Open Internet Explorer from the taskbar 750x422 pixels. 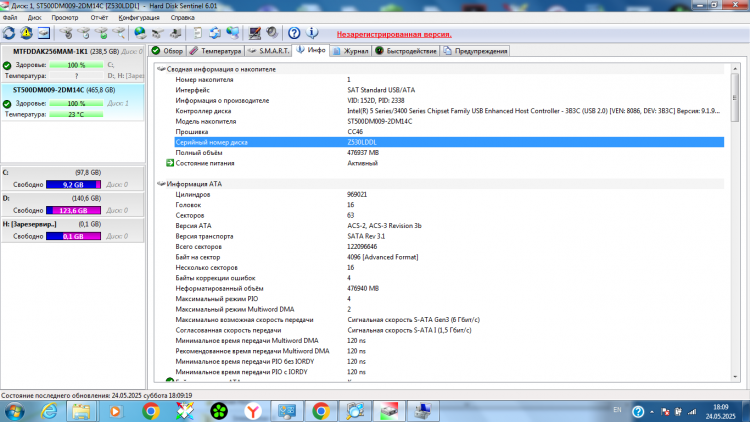(x=49, y=411)
